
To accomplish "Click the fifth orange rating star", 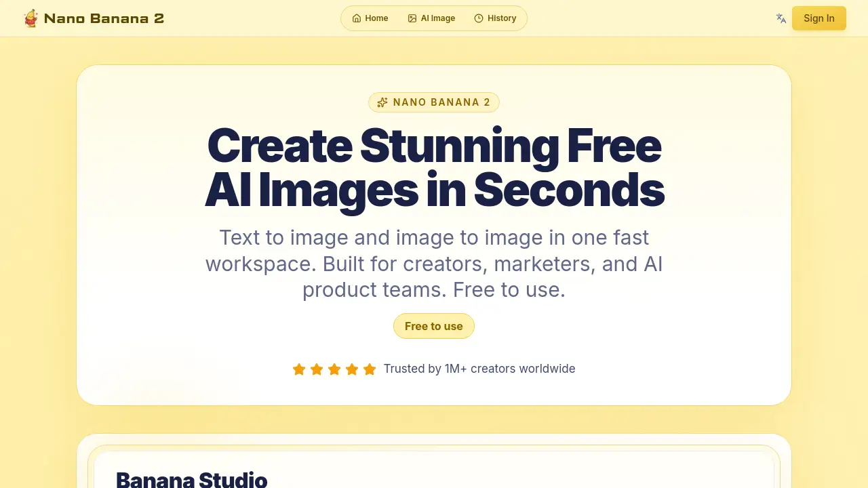I will click(x=370, y=369).
